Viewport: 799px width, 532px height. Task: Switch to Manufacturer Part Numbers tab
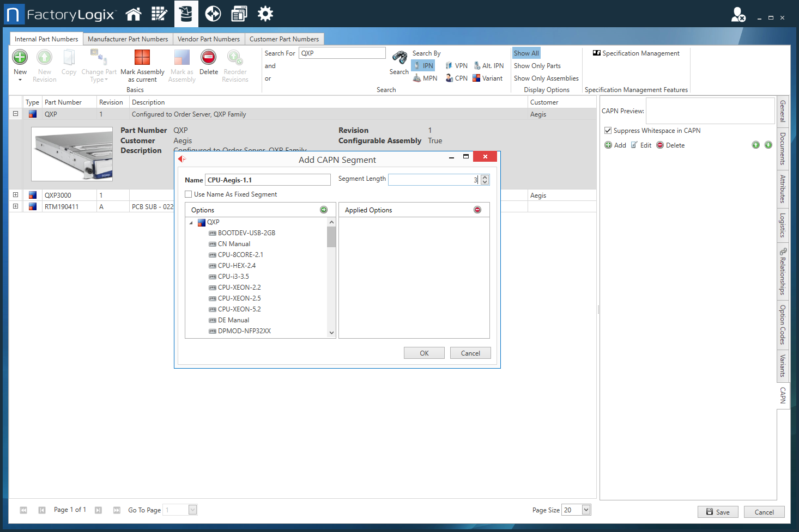click(x=128, y=39)
